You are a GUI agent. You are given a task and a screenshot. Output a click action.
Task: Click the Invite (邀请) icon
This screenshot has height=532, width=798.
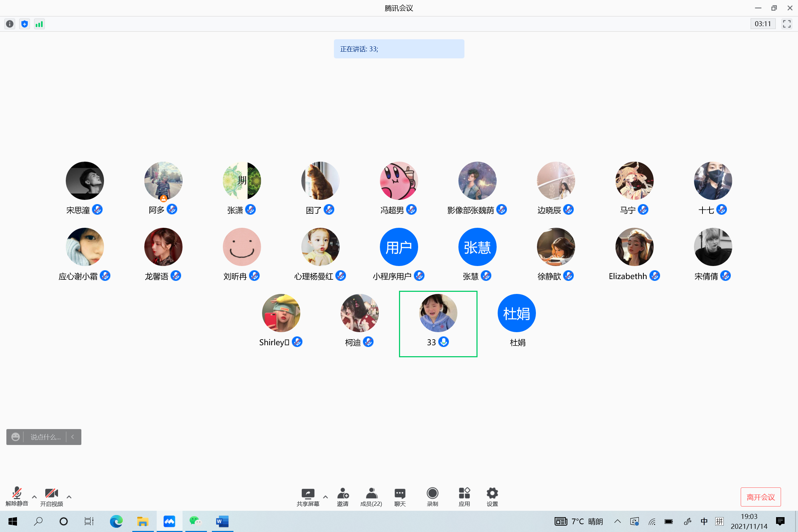coord(343,497)
